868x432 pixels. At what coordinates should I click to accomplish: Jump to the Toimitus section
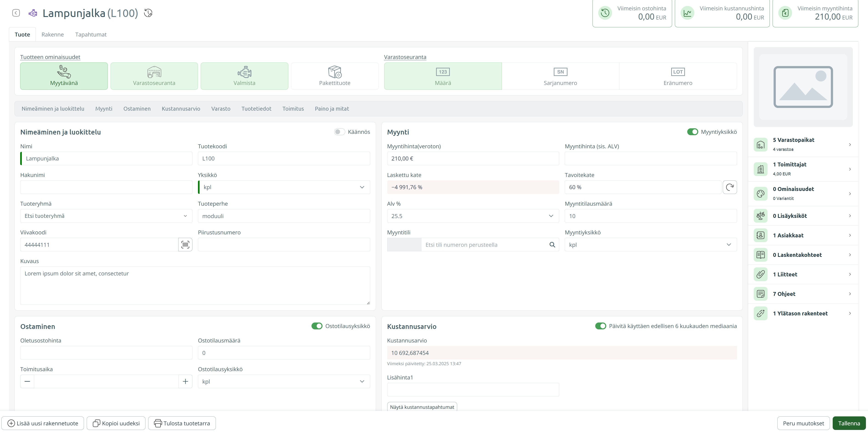(x=293, y=109)
